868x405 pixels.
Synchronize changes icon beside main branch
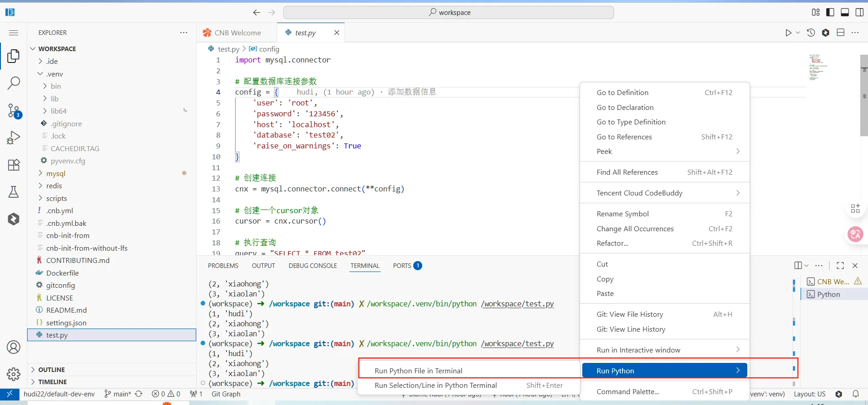139,394
